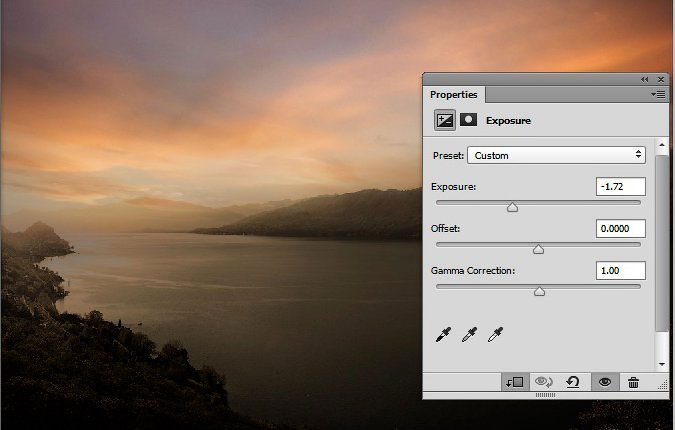Open the Properties panel flyout menu
This screenshot has height=430, width=675.
point(658,94)
